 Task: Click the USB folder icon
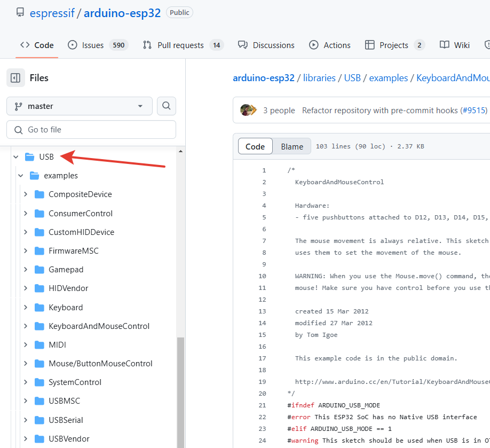coord(30,156)
